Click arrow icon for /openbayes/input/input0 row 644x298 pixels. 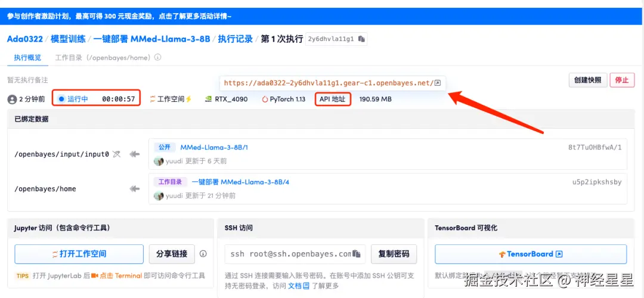135,154
